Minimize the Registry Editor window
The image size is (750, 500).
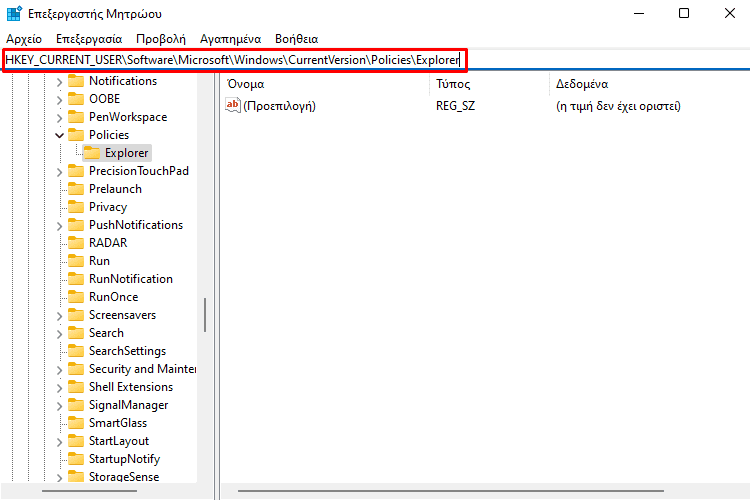click(639, 13)
